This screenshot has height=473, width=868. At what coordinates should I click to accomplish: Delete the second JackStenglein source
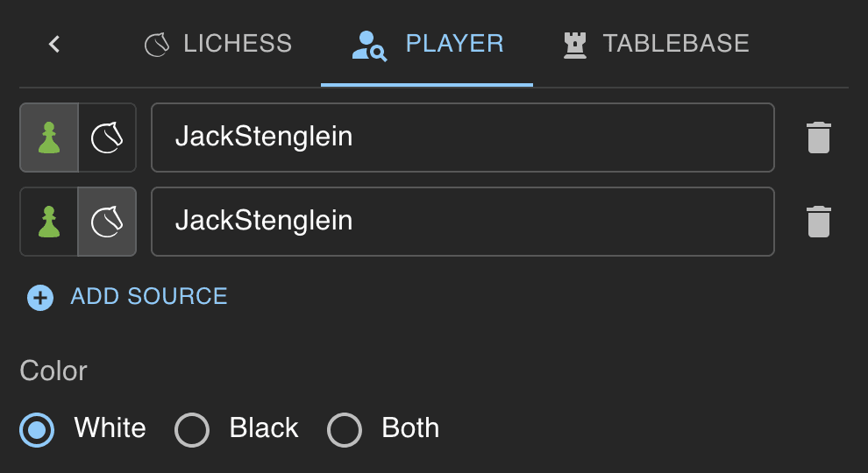click(x=819, y=222)
